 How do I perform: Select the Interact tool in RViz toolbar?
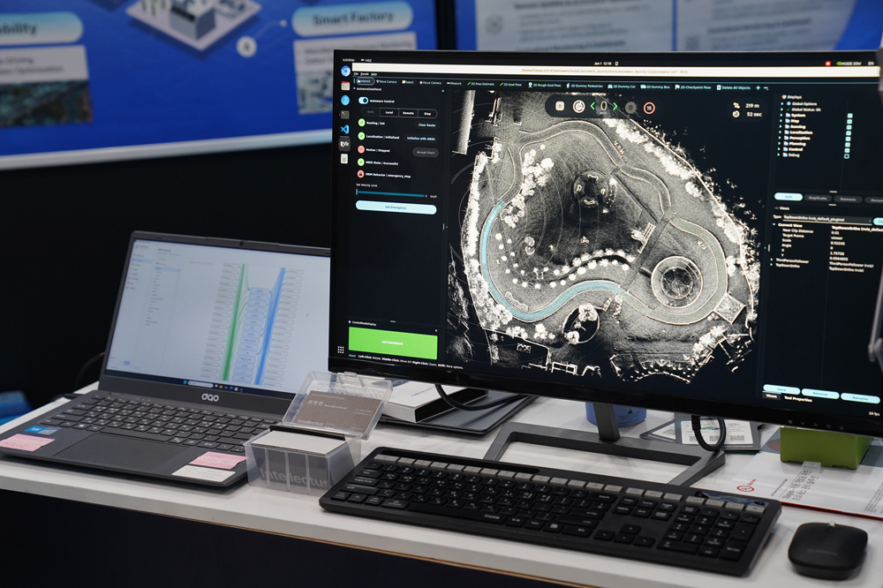tap(364, 81)
